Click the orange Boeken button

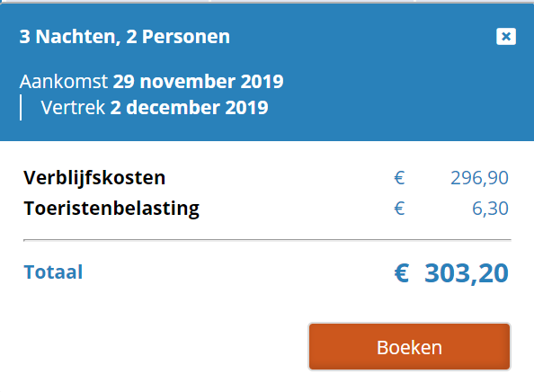point(409,347)
